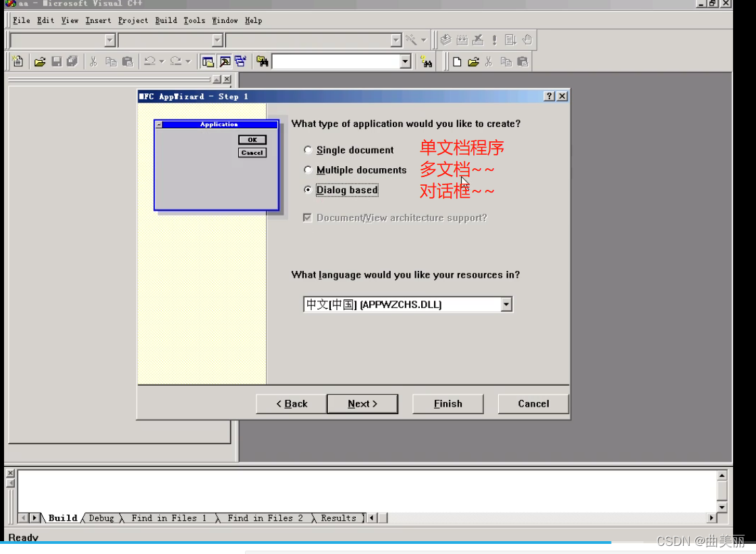This screenshot has height=554, width=756.
Task: Select the Single document radio button
Action: pyautogui.click(x=308, y=150)
